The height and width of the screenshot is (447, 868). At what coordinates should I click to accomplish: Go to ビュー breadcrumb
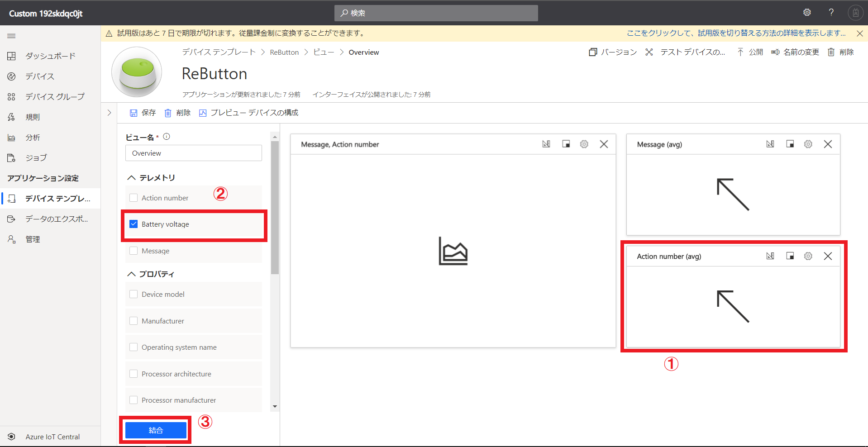[x=324, y=52]
